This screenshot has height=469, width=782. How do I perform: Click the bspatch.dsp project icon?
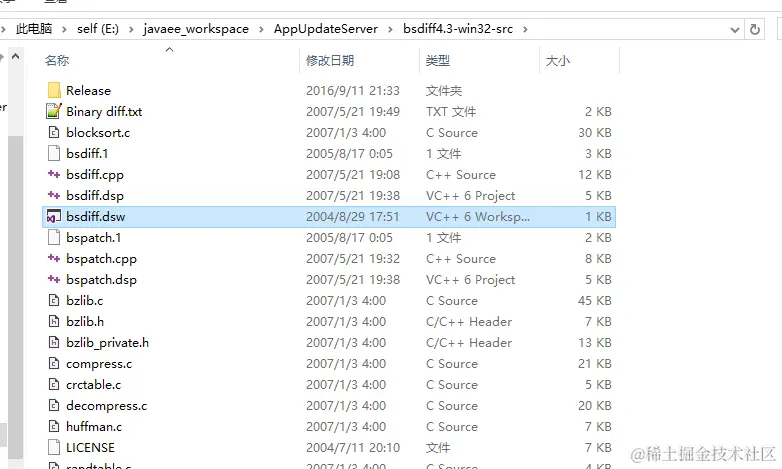[x=54, y=279]
